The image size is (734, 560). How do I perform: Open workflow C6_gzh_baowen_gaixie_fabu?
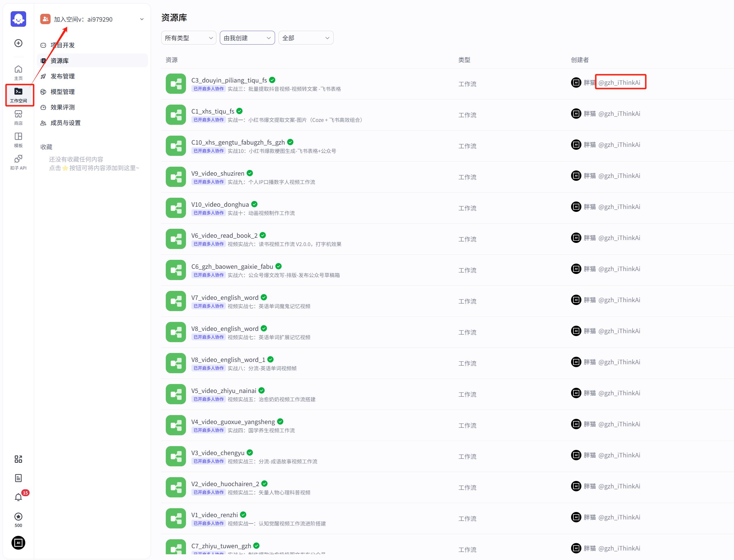pos(232,266)
